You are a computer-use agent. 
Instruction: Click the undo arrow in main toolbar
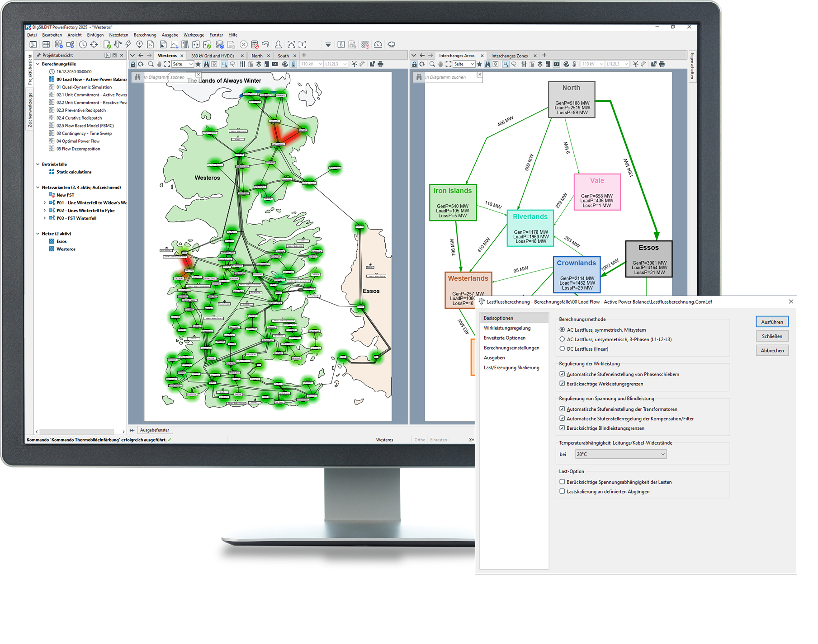click(265, 44)
